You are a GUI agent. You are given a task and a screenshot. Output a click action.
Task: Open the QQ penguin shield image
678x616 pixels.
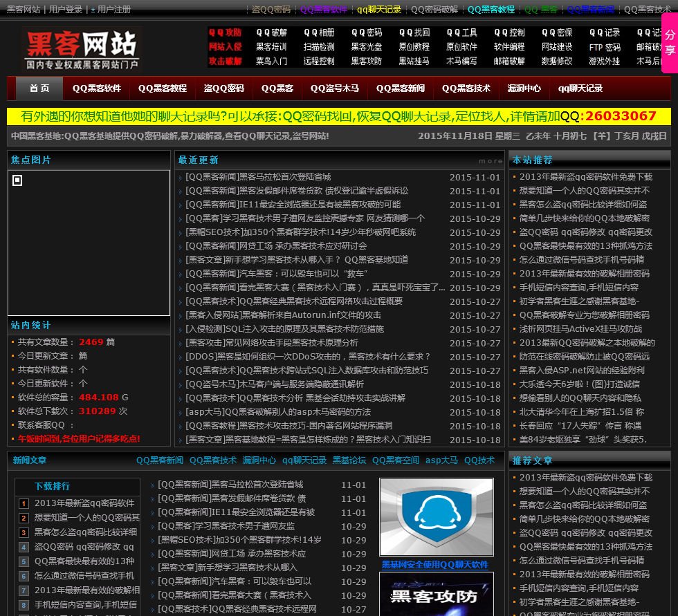437,516
